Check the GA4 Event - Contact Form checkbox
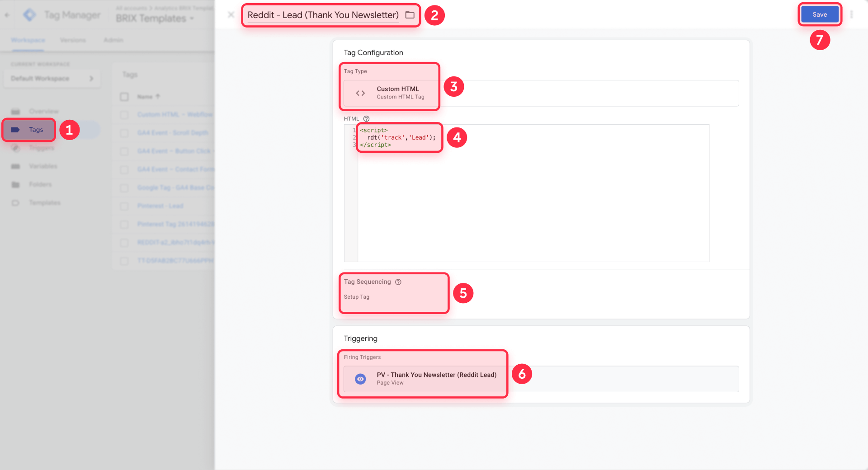868x470 pixels. 124,169
